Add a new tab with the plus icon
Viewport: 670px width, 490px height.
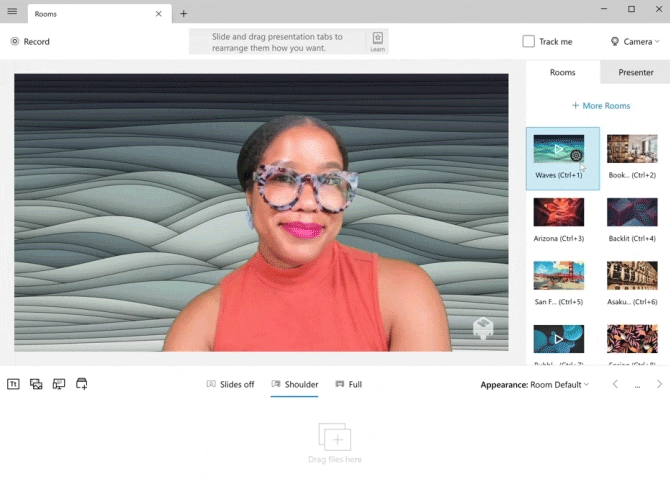point(183,14)
